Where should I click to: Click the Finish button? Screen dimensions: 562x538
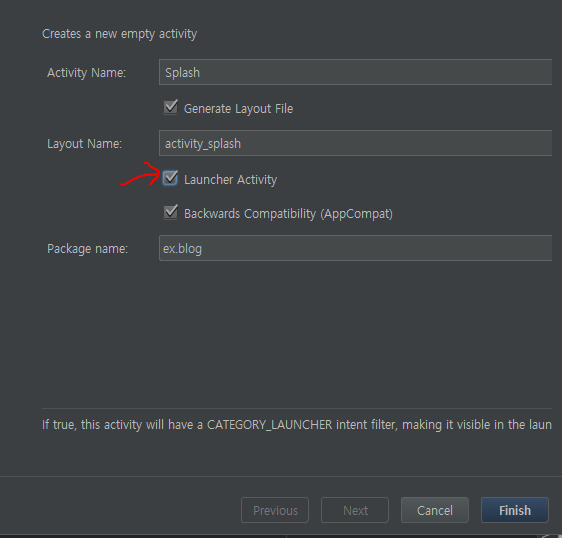click(515, 510)
